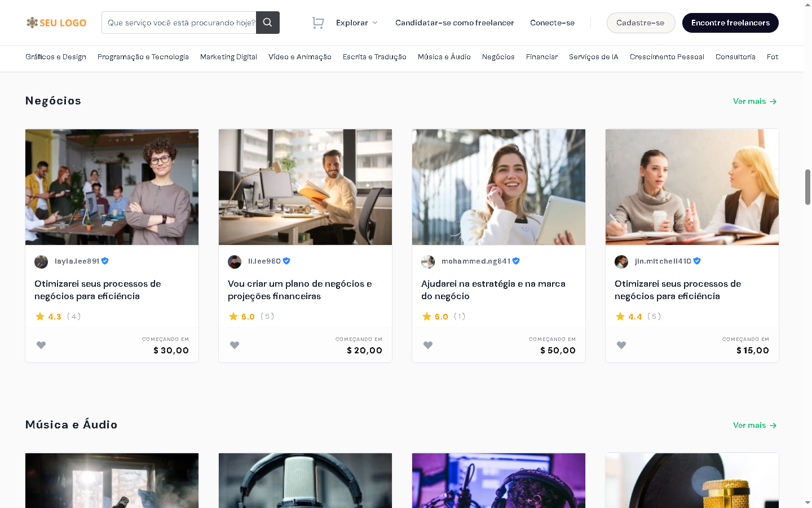Click layla.lee891's profile avatar
The image size is (812, 508).
point(41,261)
